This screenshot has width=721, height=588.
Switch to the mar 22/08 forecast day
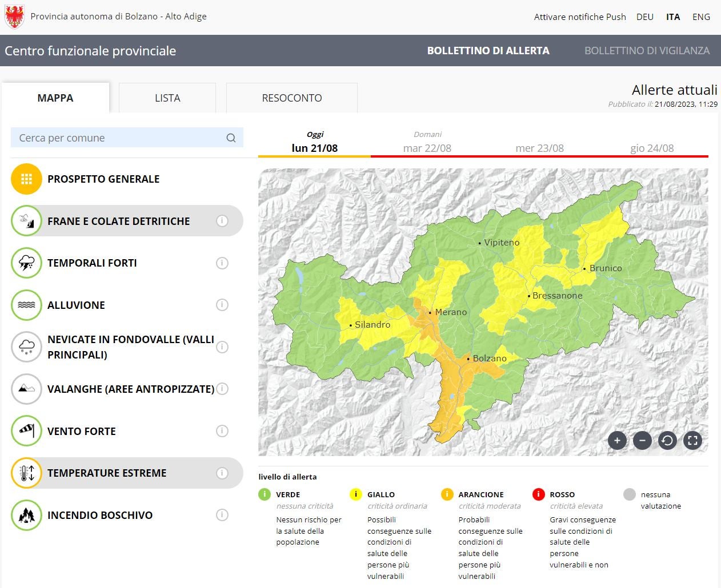pyautogui.click(x=427, y=148)
